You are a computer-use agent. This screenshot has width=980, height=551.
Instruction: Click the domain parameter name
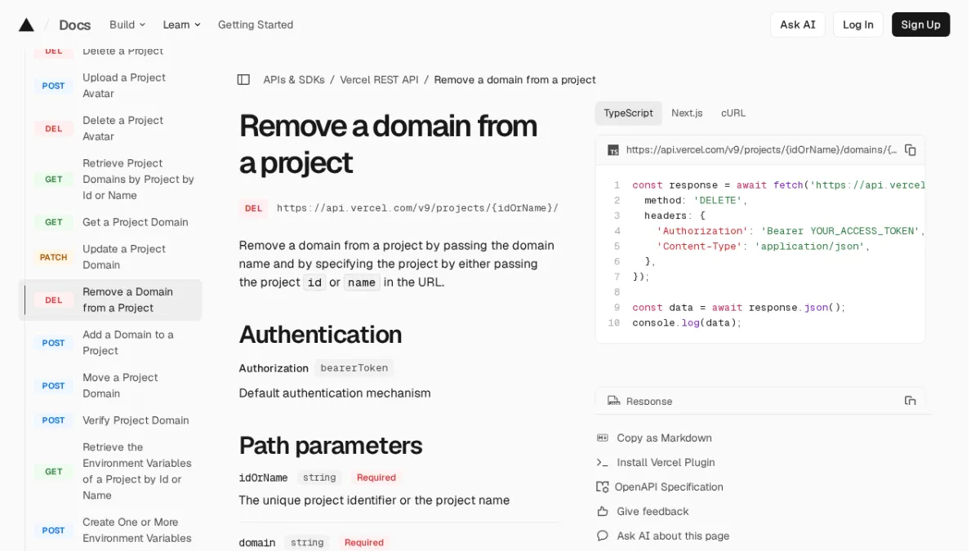[x=256, y=543]
